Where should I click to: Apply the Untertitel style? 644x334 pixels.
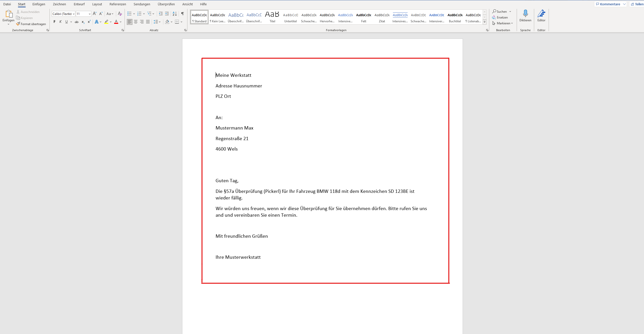click(x=290, y=17)
